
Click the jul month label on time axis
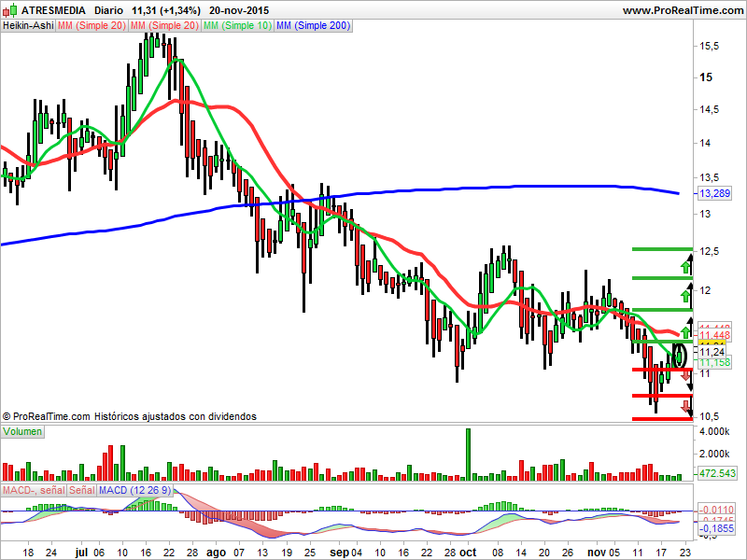(81, 553)
